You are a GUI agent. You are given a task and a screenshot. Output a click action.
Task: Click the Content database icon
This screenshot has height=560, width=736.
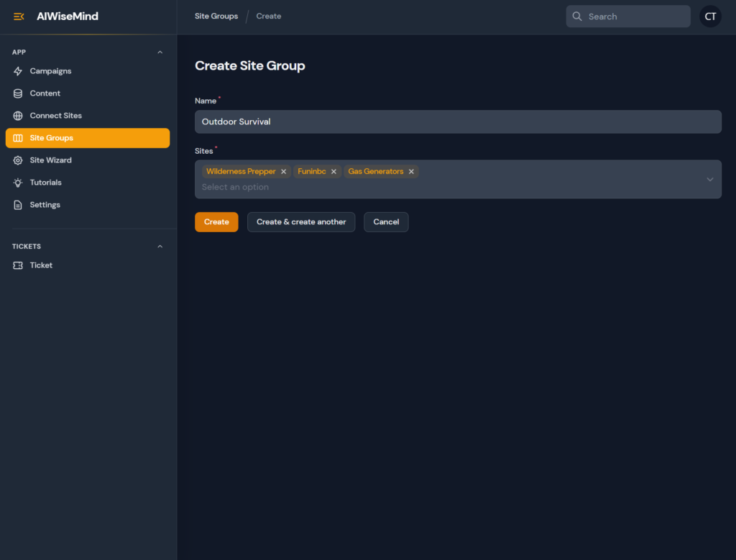tap(18, 93)
